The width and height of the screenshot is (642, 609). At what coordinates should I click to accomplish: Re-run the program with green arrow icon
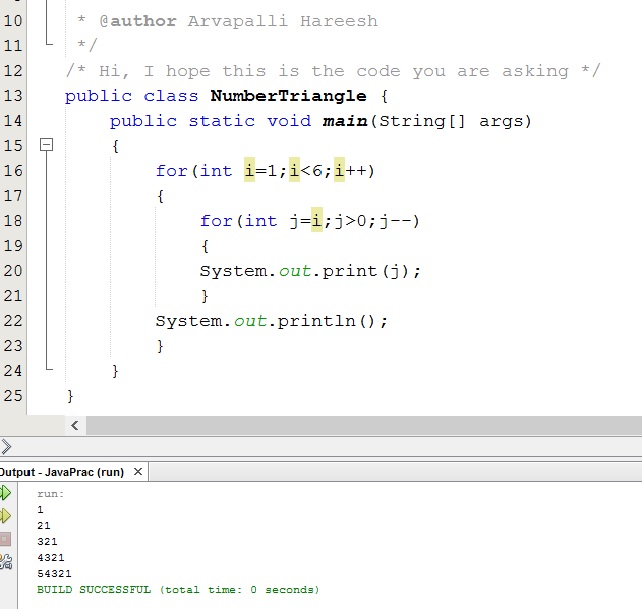(6, 493)
